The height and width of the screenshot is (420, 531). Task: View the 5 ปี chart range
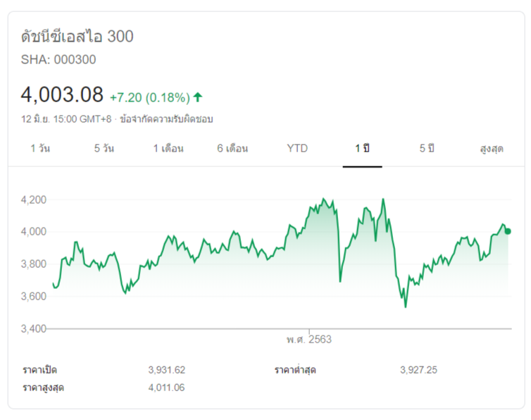pos(427,149)
